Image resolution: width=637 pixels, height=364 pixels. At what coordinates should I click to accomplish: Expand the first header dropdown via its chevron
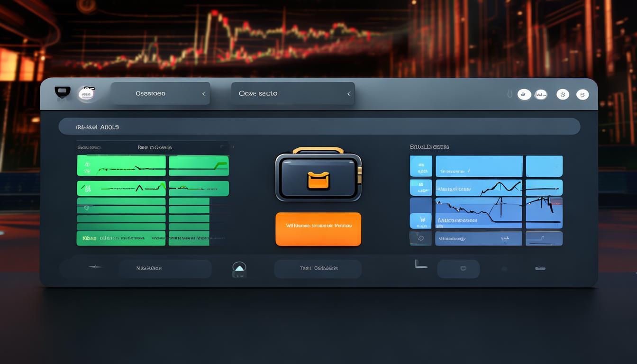[x=204, y=94]
